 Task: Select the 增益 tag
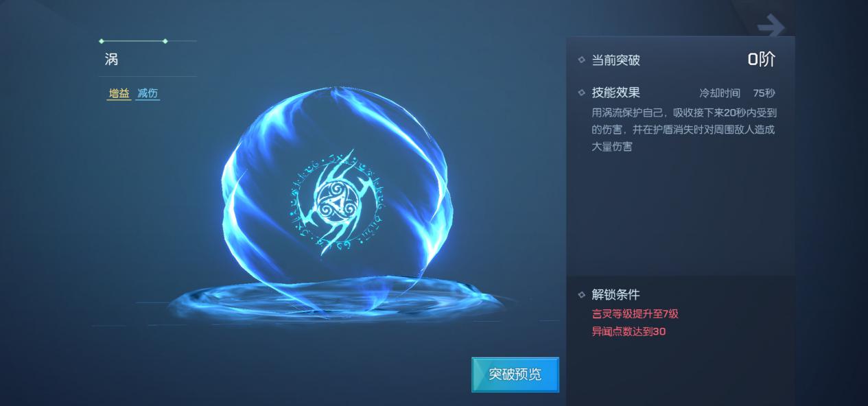[x=119, y=94]
